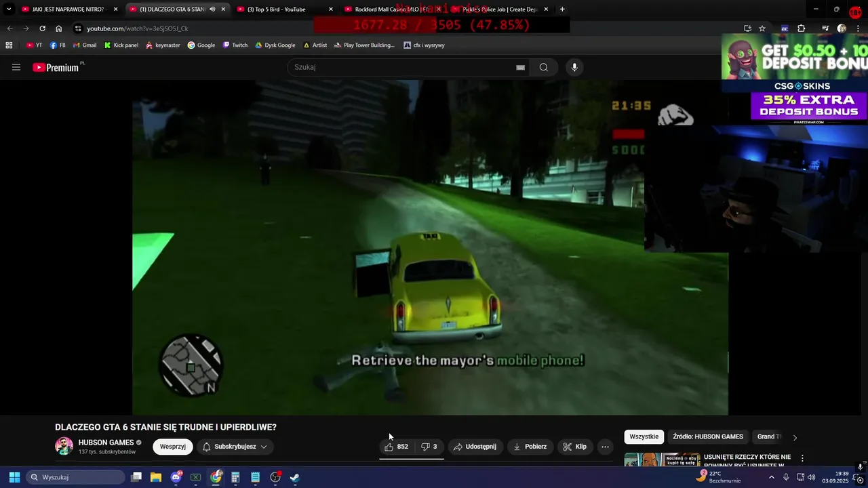Open the Dysk Google bookmark
868x488 pixels.
(275, 45)
